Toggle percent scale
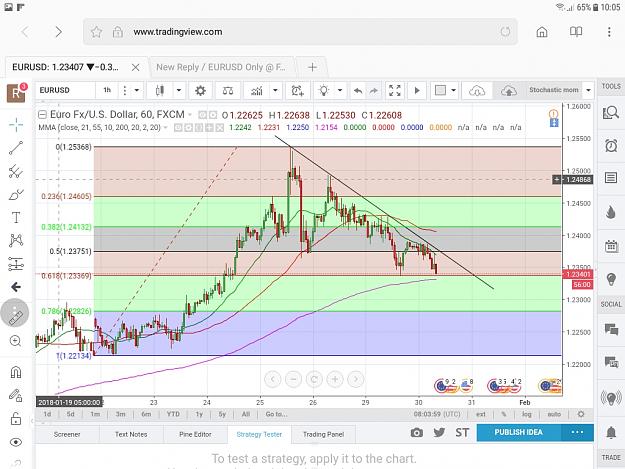Screen dimensions: 625x469 [x=504, y=414]
